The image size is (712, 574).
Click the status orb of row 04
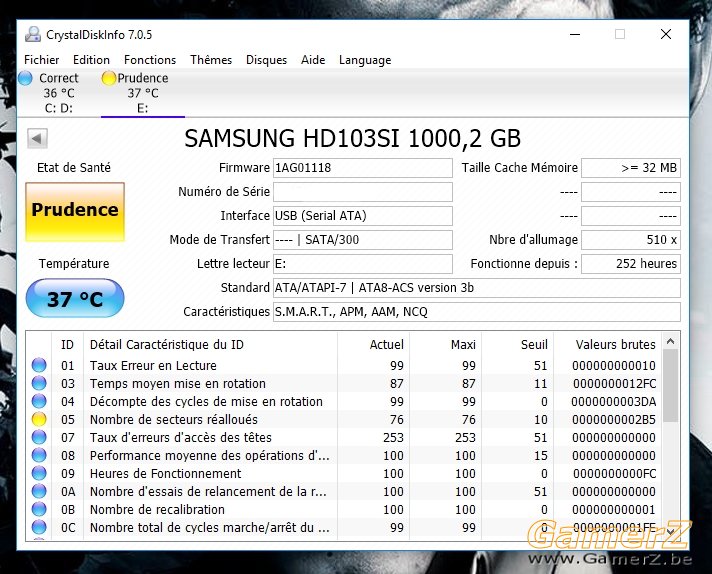pyautogui.click(x=39, y=401)
